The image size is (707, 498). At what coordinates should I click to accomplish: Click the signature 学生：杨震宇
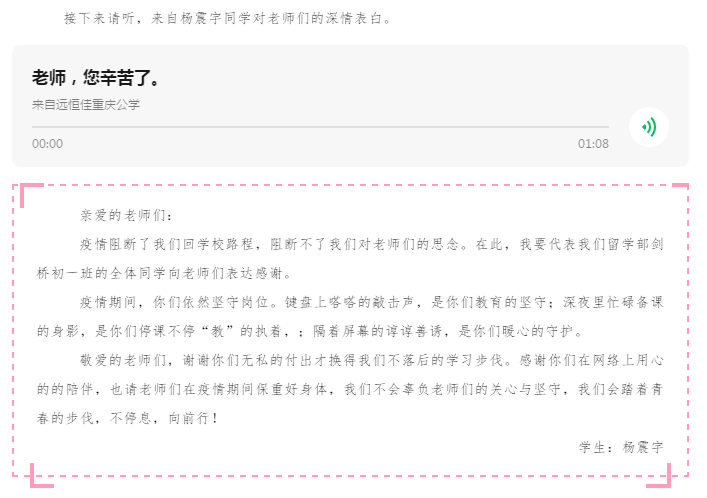pos(621,447)
